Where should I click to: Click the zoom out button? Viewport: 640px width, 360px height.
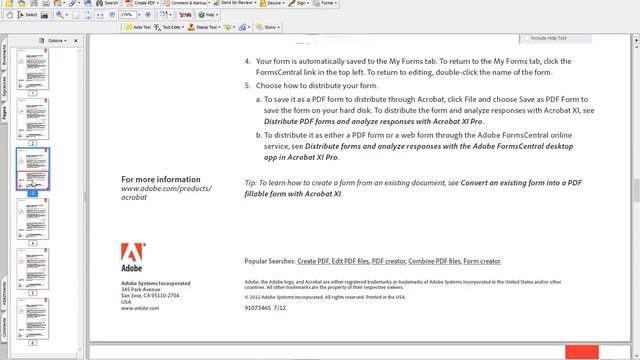pyautogui.click(x=112, y=15)
